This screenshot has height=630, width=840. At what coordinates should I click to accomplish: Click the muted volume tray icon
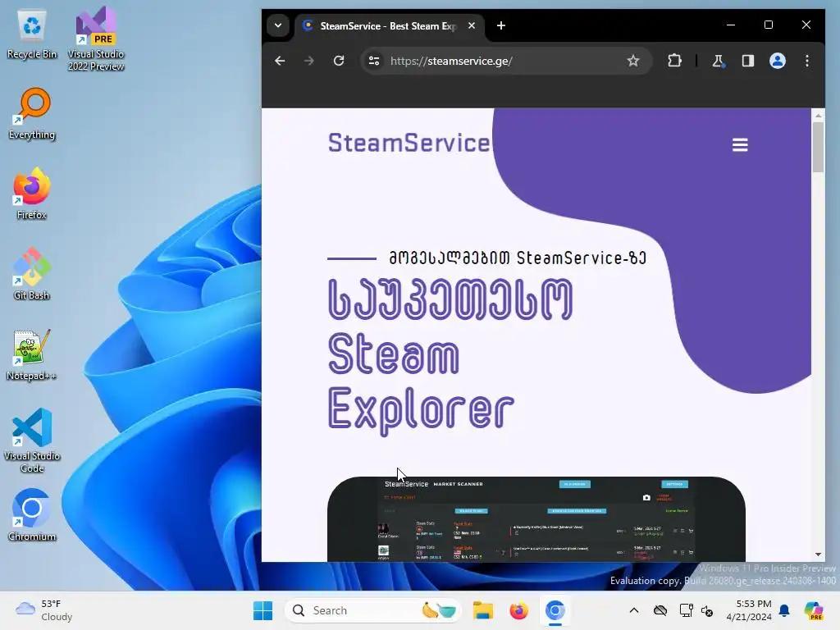click(x=706, y=610)
